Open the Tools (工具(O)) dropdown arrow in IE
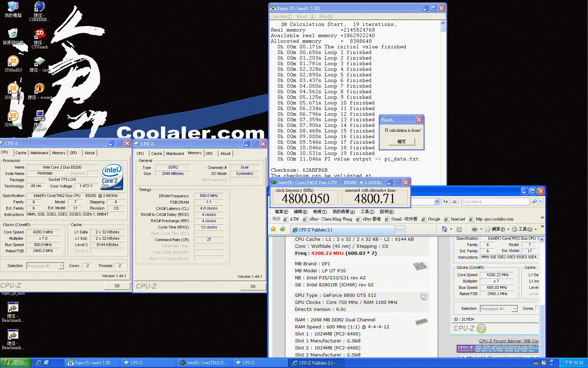Viewport: 588px width, 368px height. click(535, 229)
